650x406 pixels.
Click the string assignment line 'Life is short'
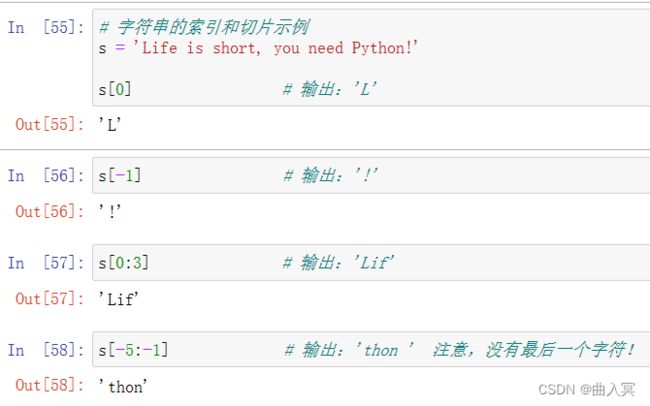[x=258, y=48]
